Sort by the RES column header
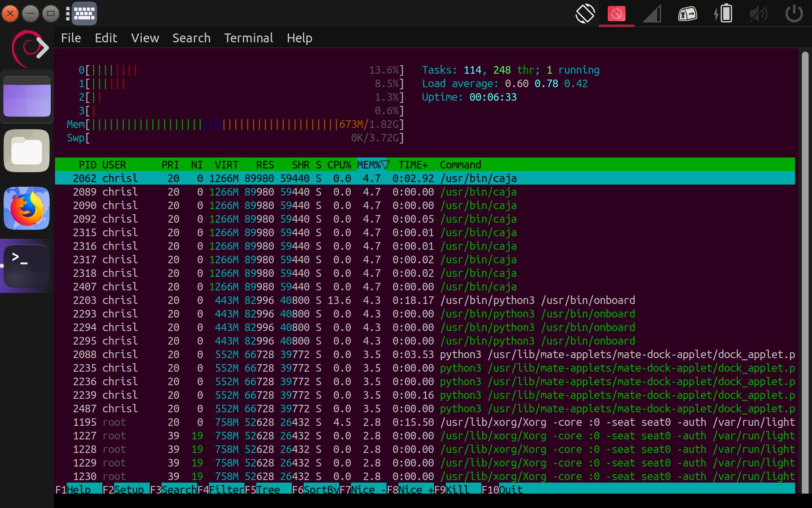Screen dimensions: 812x508 [265, 165]
